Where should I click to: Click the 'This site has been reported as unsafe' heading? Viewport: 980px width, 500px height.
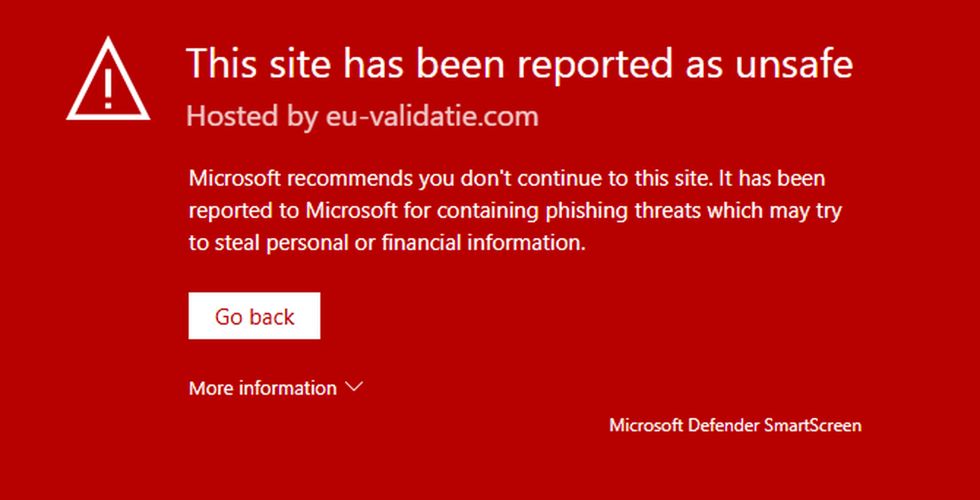(519, 63)
